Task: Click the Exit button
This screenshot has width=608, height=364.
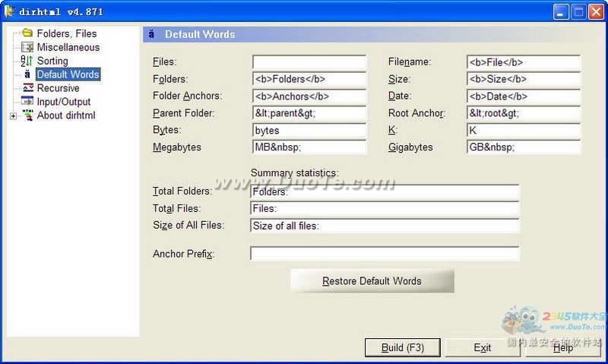Action: (483, 347)
